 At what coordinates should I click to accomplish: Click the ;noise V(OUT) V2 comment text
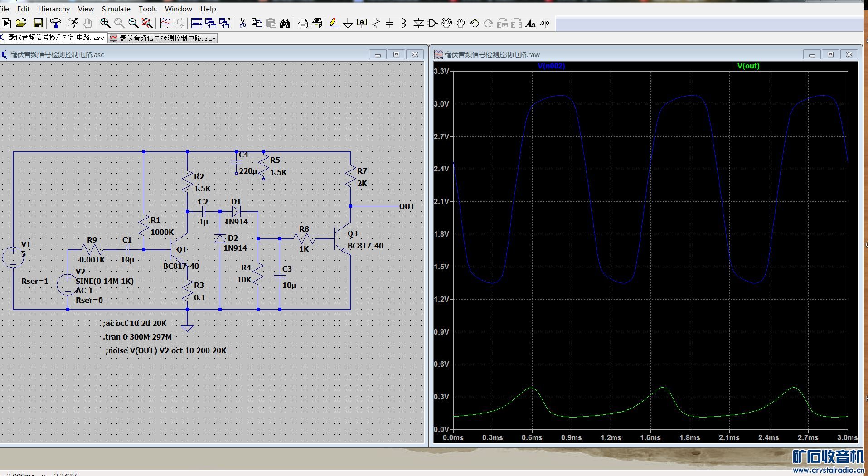(166, 350)
